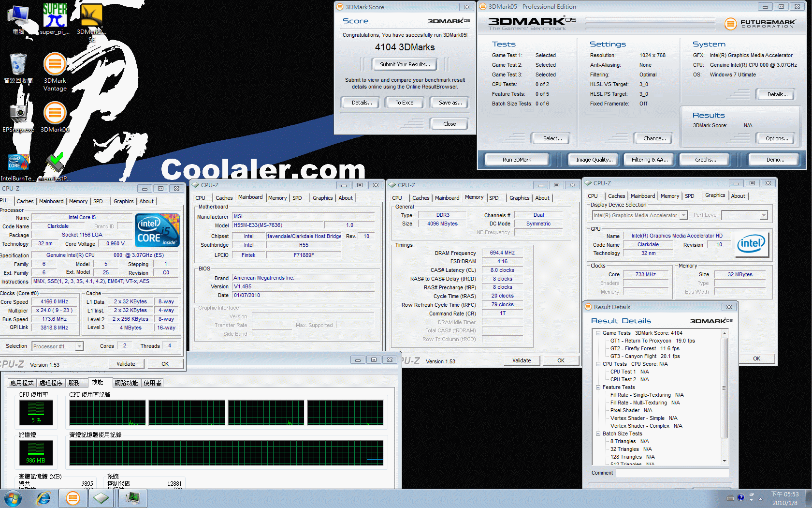
Task: Click the Futuremark Corporation logo
Action: (x=759, y=23)
